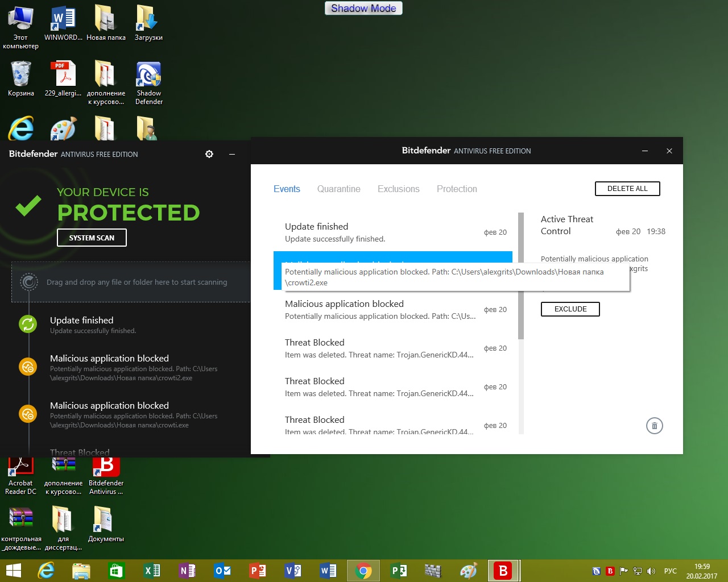This screenshot has height=582, width=728.
Task: Click the SYSTEM SCAN button
Action: tap(92, 238)
